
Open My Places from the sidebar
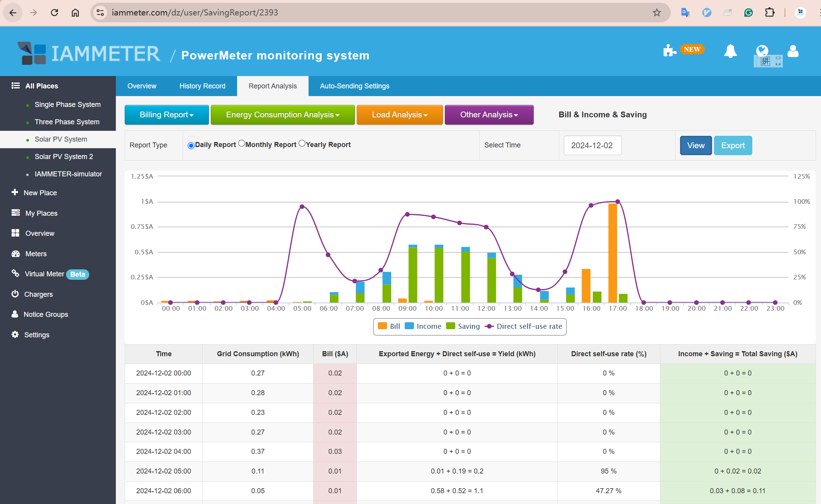click(x=41, y=213)
